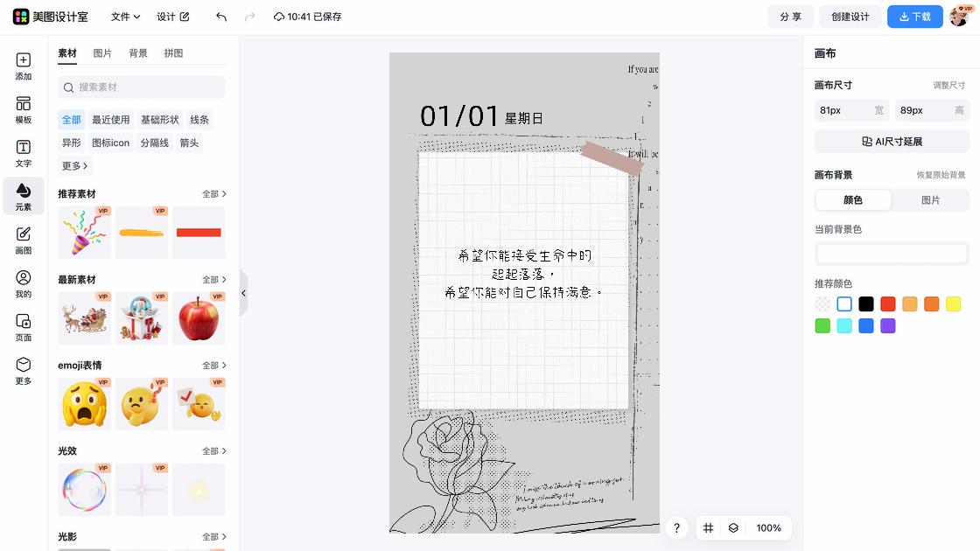Open the 模板 templates sidebar icon
This screenshot has height=551, width=980.
coord(24,110)
